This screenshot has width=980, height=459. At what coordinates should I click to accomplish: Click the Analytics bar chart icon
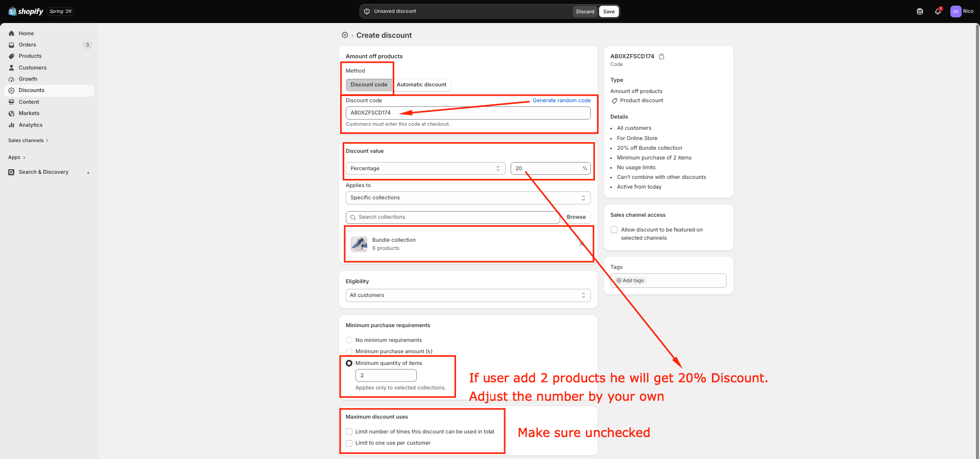click(11, 125)
